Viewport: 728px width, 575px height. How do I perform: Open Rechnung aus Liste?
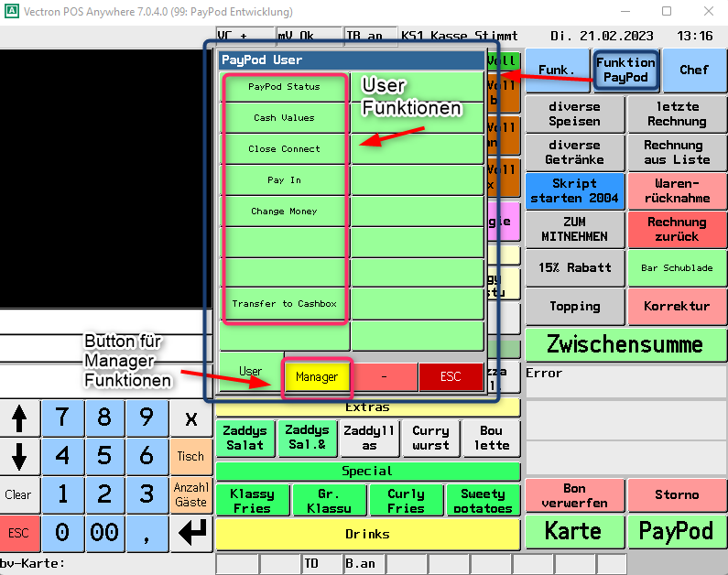[x=677, y=152]
